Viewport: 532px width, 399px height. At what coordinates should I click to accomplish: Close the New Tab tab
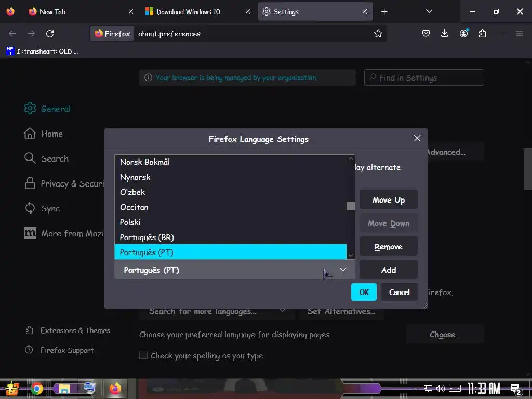pos(130,11)
